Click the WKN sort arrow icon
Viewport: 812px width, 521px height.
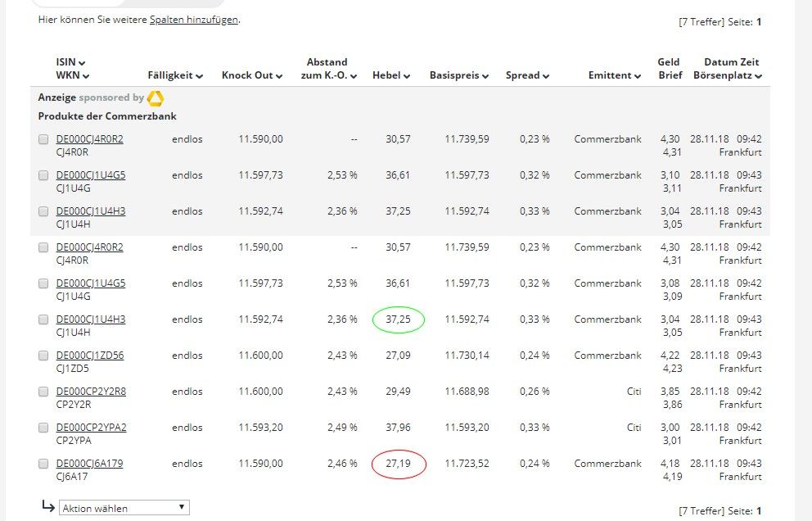[x=85, y=76]
